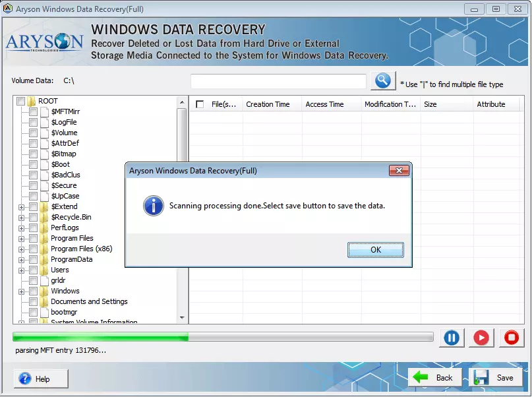Click the blue search magnifier icon

pos(383,80)
